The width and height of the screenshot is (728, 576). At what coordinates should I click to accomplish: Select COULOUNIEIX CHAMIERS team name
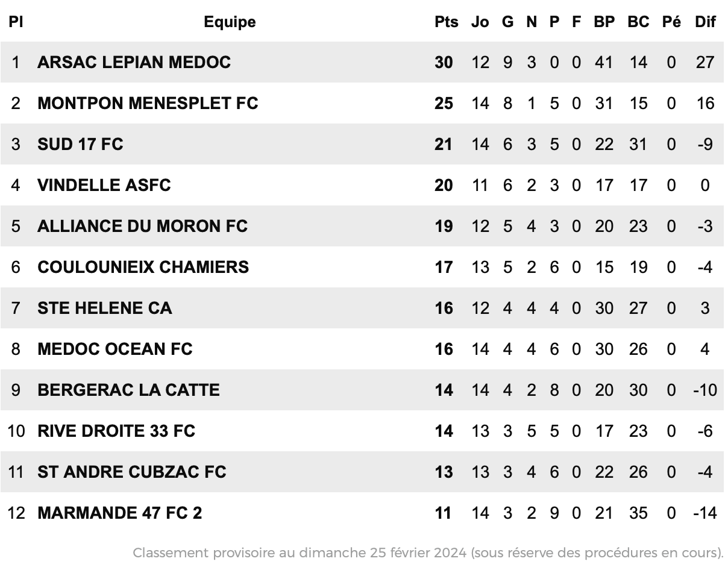pyautogui.click(x=143, y=267)
